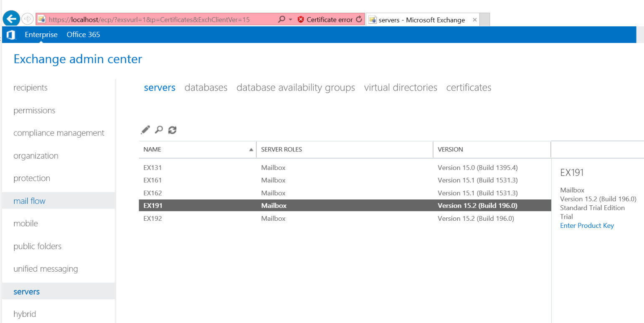
Task: Open protection in the left navigation
Action: point(32,178)
